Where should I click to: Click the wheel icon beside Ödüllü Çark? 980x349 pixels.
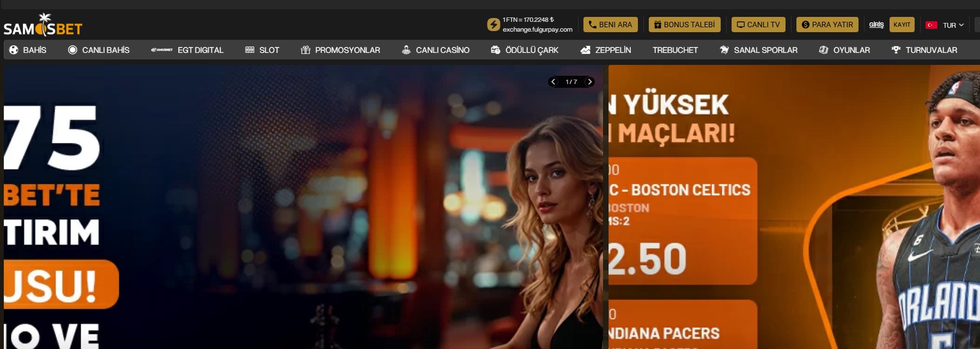tap(496, 50)
